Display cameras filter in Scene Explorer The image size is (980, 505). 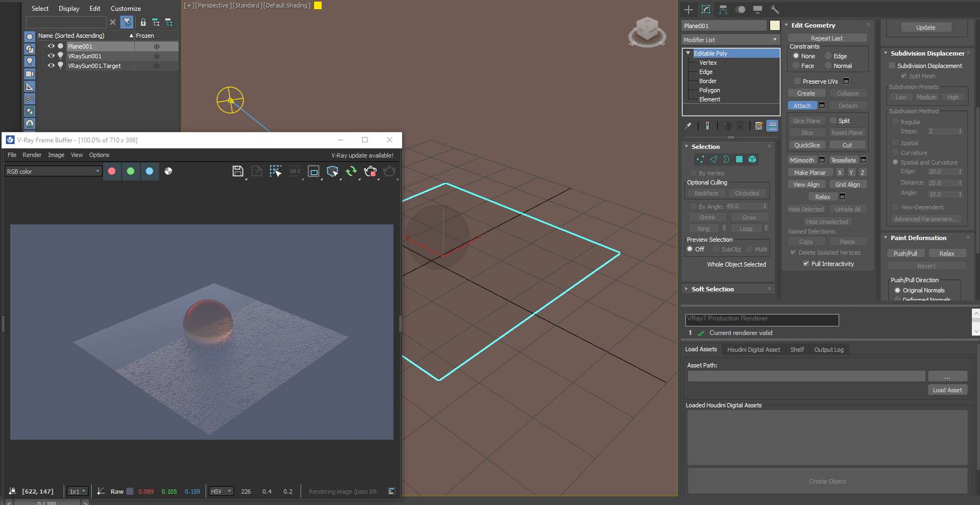pos(30,74)
